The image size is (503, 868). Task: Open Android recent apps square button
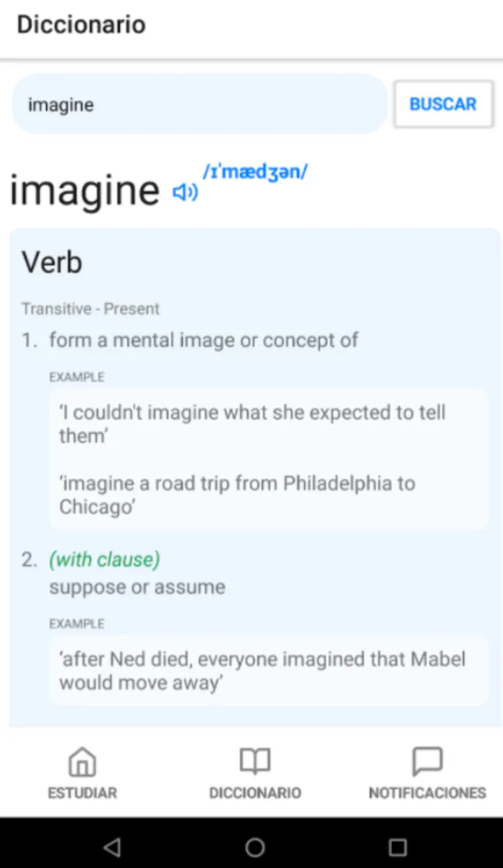pyautogui.click(x=397, y=847)
